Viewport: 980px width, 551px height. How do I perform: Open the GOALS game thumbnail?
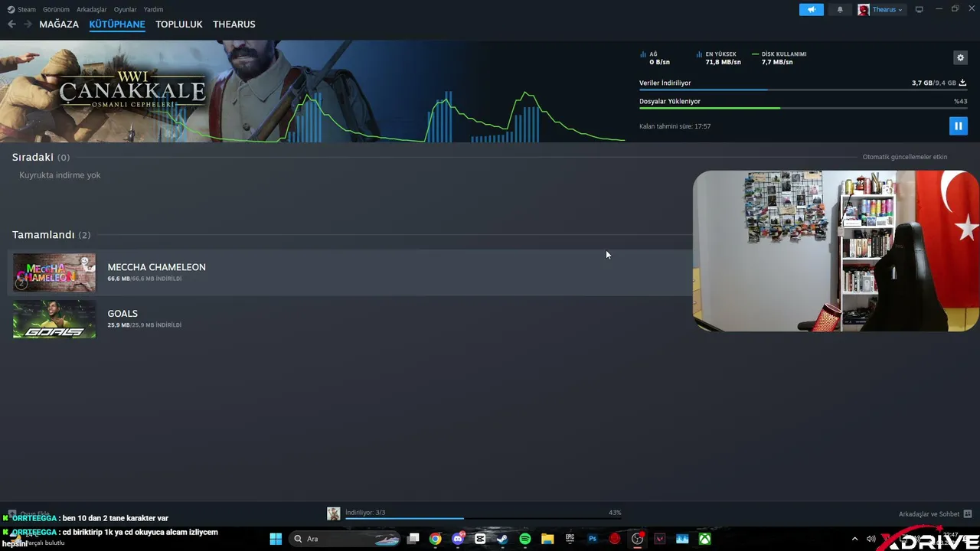pyautogui.click(x=54, y=319)
